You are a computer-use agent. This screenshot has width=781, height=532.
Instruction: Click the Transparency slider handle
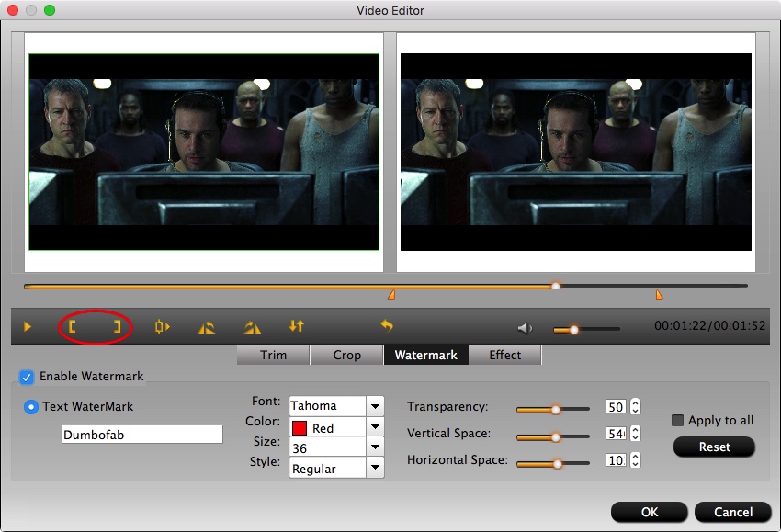(x=556, y=409)
